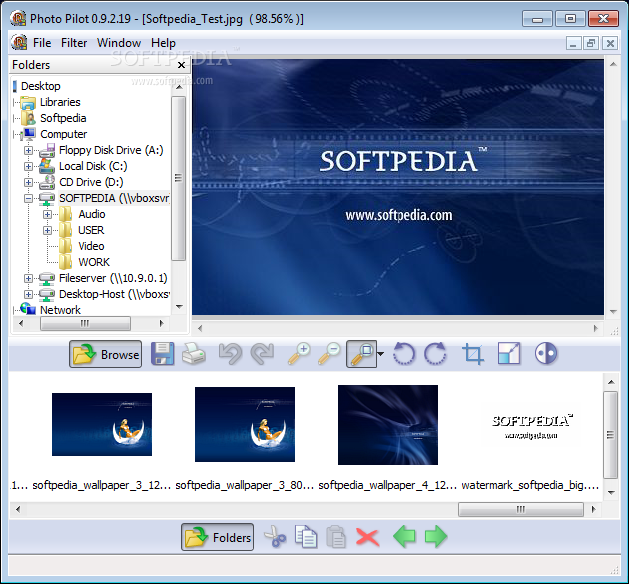629x584 pixels.
Task: Click the Cut scissors icon
Action: pyautogui.click(x=275, y=537)
